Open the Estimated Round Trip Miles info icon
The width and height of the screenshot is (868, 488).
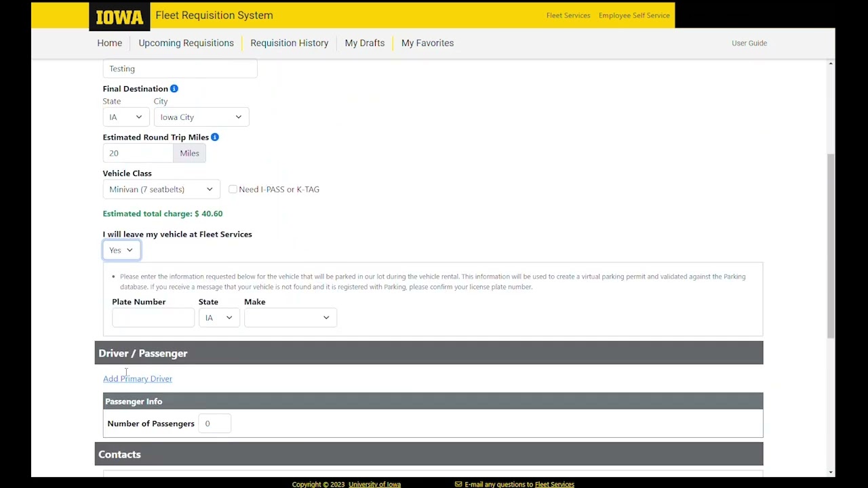click(215, 137)
